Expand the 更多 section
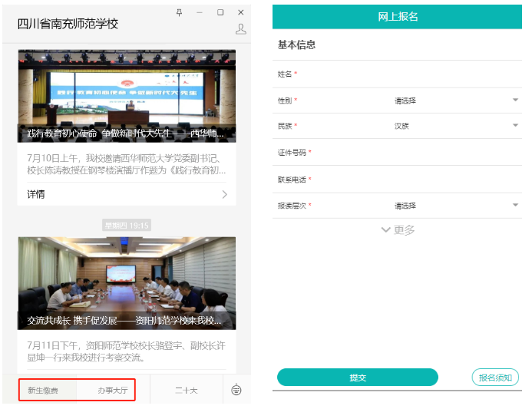 tap(398, 230)
